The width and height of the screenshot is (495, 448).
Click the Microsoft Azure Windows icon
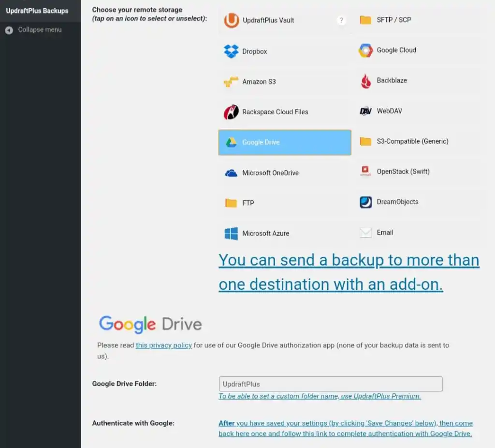pyautogui.click(x=231, y=234)
